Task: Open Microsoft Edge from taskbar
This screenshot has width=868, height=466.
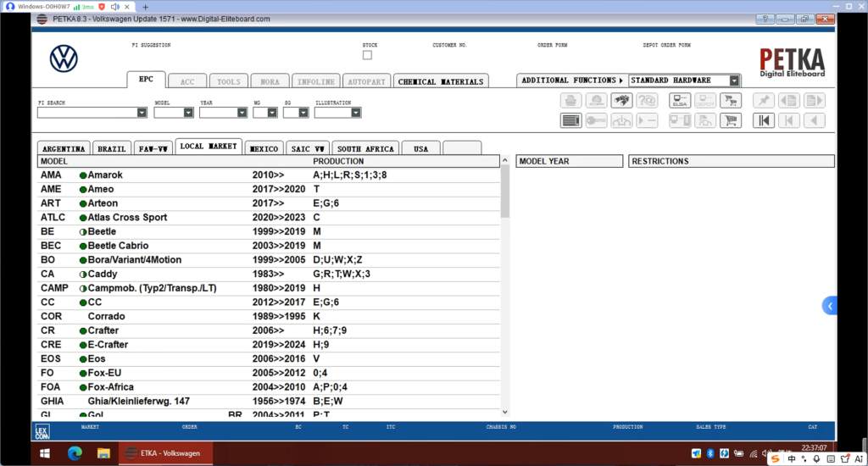Action: 75,453
